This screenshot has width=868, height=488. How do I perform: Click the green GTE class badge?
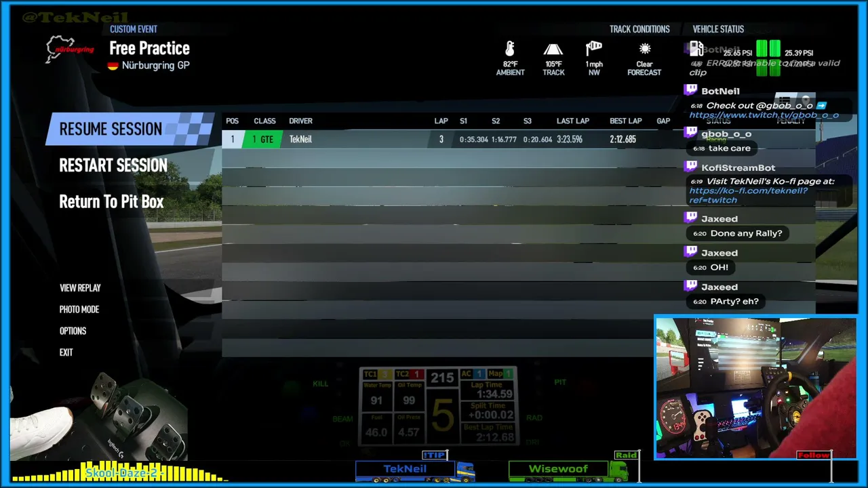point(262,139)
